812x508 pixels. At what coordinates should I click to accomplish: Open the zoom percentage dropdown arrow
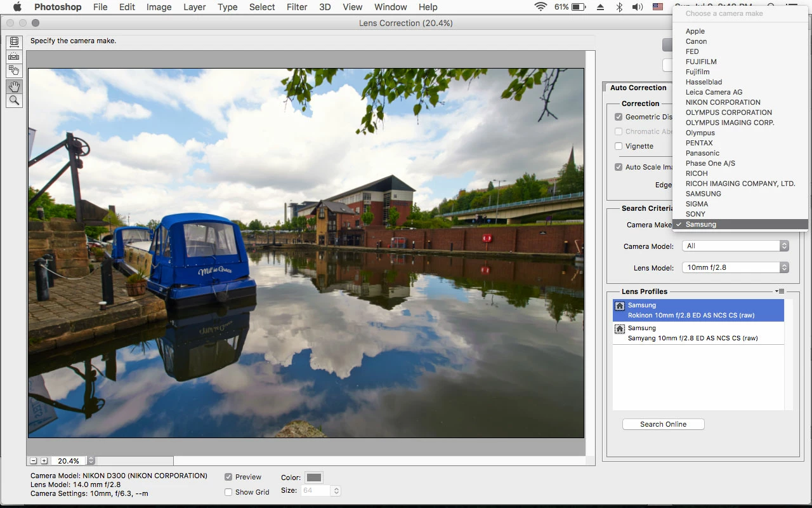tap(91, 461)
